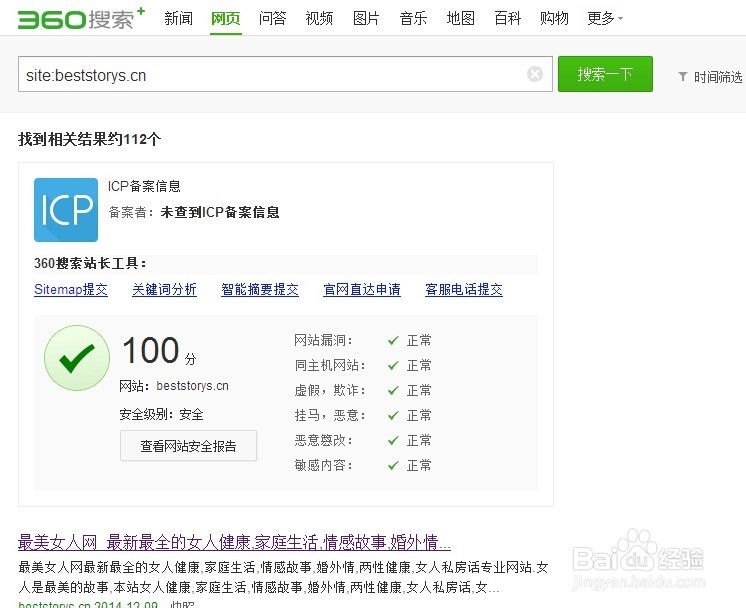Open the Sitemap提交 link
This screenshot has height=608, width=746.
(71, 289)
